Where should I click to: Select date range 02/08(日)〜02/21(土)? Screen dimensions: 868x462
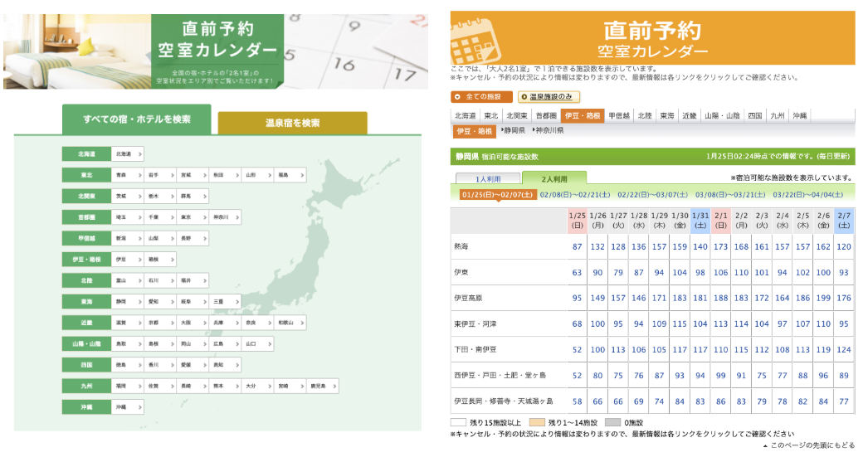tap(575, 195)
